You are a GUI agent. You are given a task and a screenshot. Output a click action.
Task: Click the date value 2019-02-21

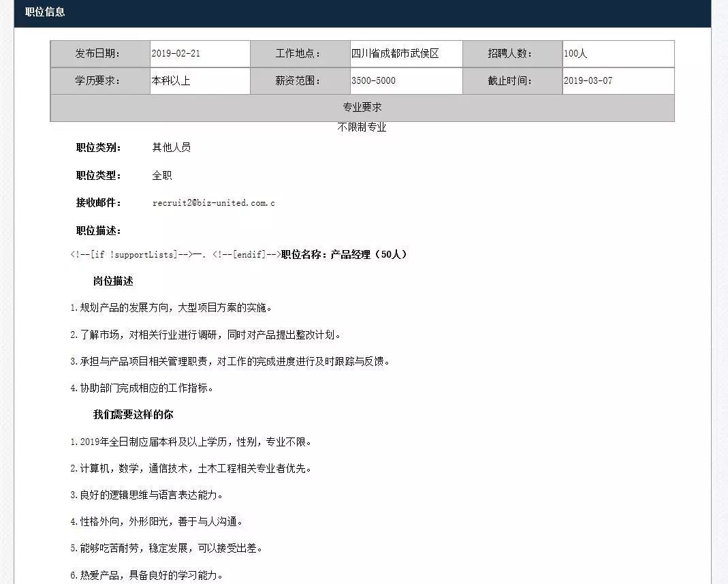pyautogui.click(x=176, y=53)
